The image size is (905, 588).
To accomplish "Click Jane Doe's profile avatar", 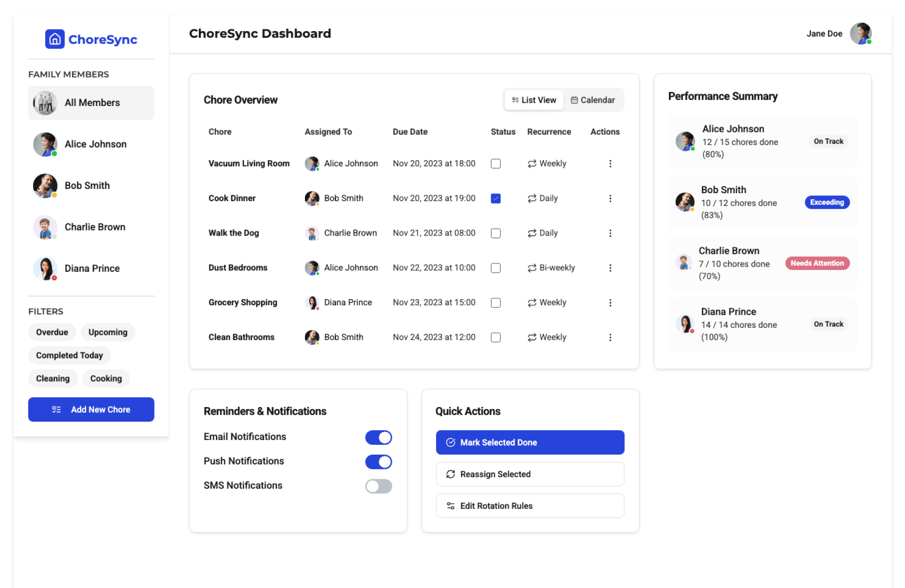I will pyautogui.click(x=860, y=33).
